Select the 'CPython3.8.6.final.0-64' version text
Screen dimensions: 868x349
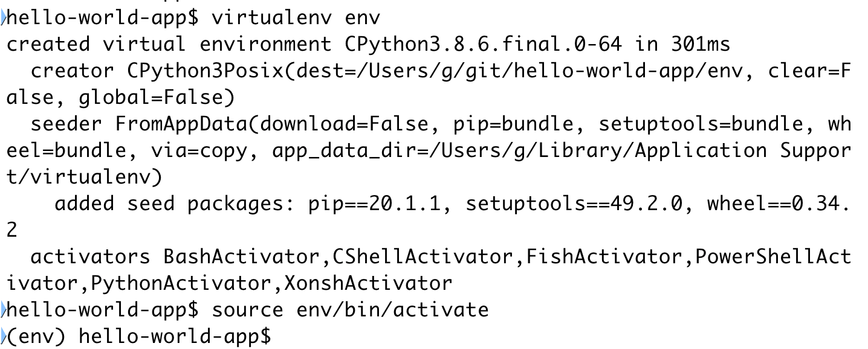pyautogui.click(x=484, y=44)
